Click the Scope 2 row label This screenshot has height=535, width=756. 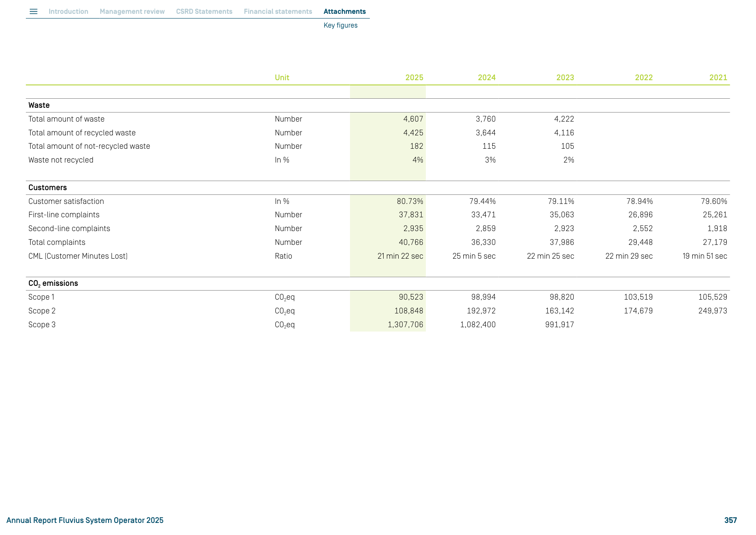point(42,311)
